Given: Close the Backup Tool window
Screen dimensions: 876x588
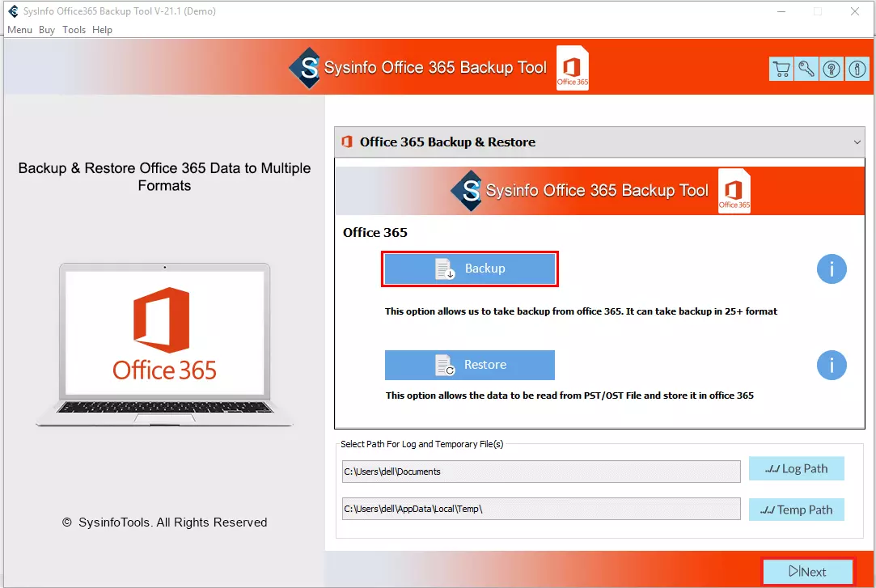Looking at the screenshot, I should tap(855, 11).
